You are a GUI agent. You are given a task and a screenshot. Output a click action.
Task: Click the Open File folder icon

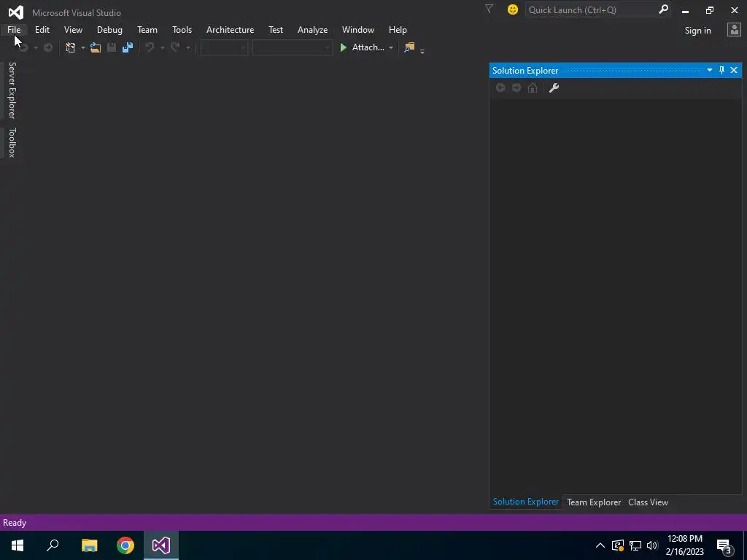(x=96, y=47)
